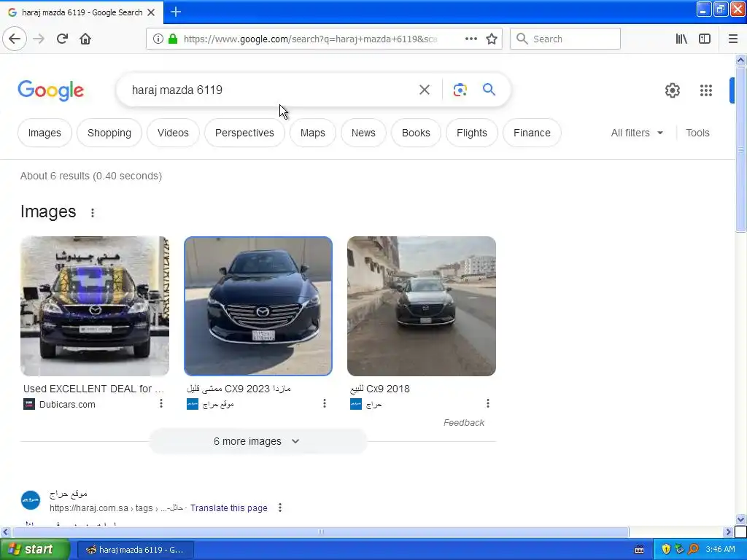Click the tray magnifier icon

(x=694, y=550)
